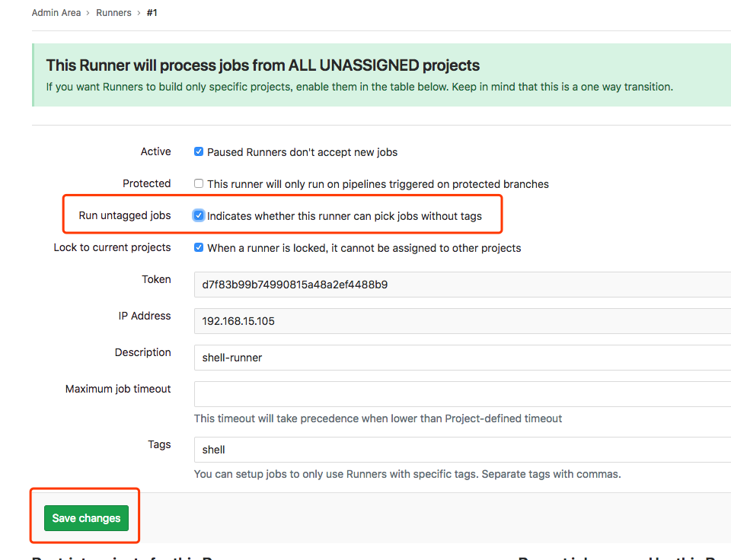The height and width of the screenshot is (560, 731).
Task: Toggle the Run untagged jobs checkbox
Action: [x=199, y=216]
